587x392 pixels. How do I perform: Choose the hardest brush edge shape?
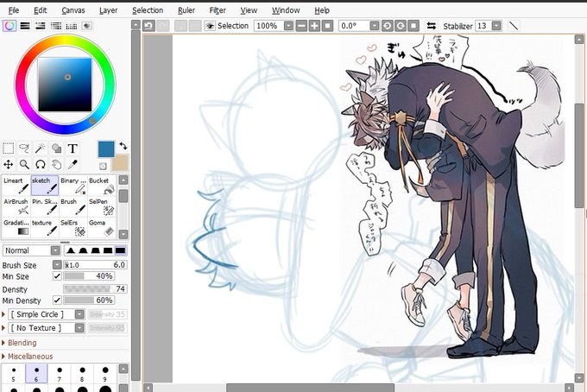point(120,250)
